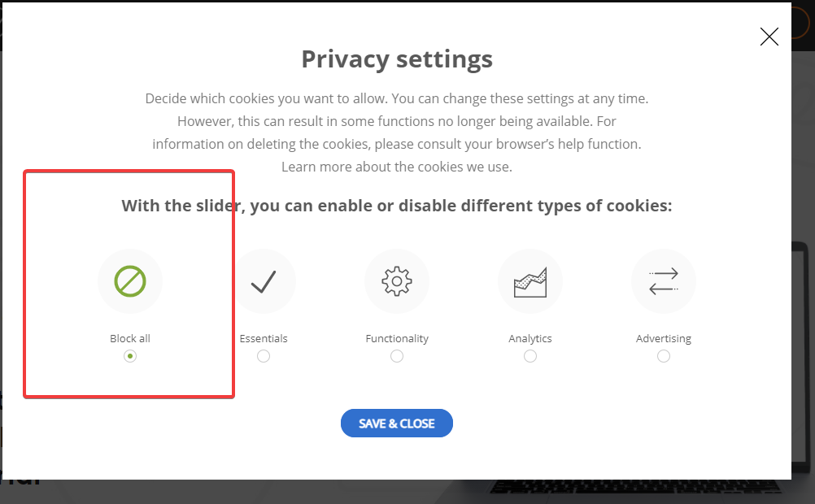
Task: Click the Functionality text label
Action: coord(397,338)
